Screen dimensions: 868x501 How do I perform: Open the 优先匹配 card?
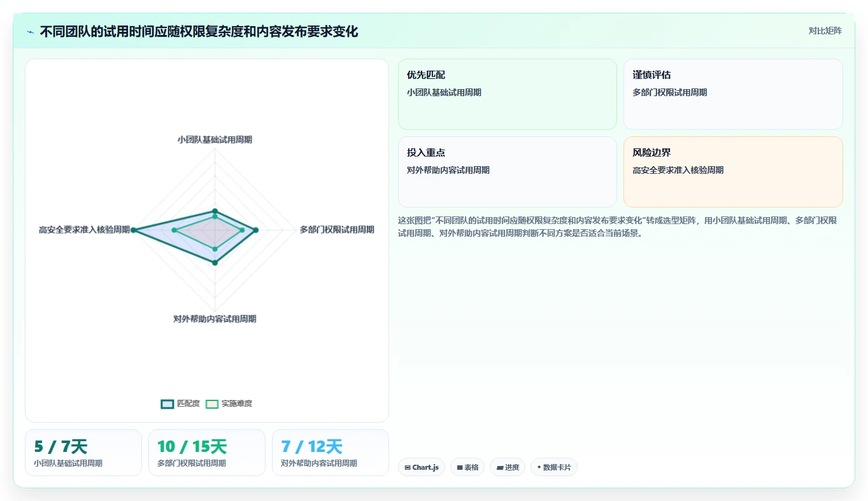tap(508, 94)
